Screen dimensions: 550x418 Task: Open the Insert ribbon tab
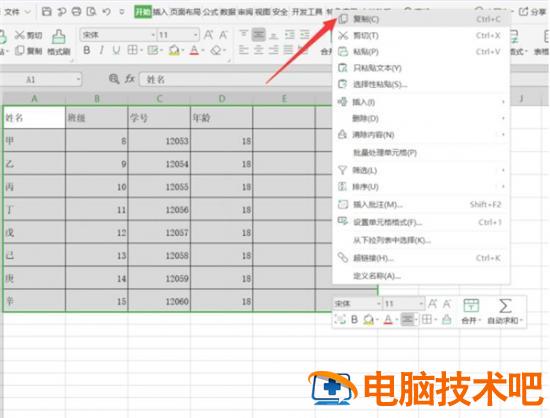click(160, 12)
